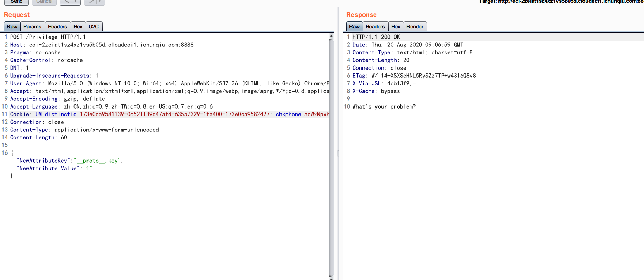This screenshot has height=280, width=644.
Task: Click the User-Agent header line
Action: [169, 83]
